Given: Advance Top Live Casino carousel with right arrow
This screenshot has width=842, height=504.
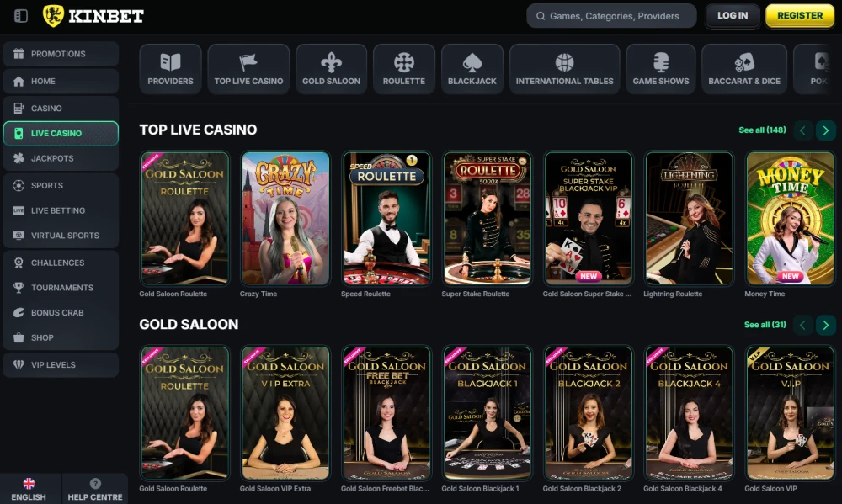Looking at the screenshot, I should coord(826,130).
